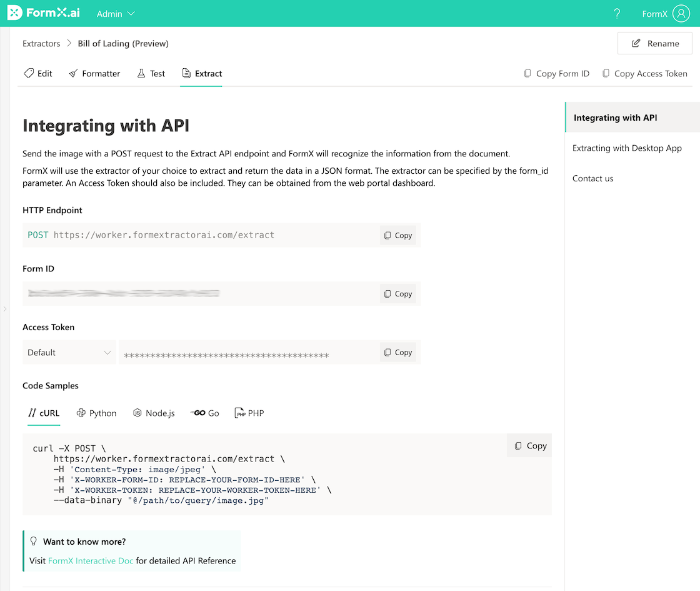Image resolution: width=700 pixels, height=591 pixels.
Task: Click the FormX.ai logo icon
Action: (x=15, y=13)
